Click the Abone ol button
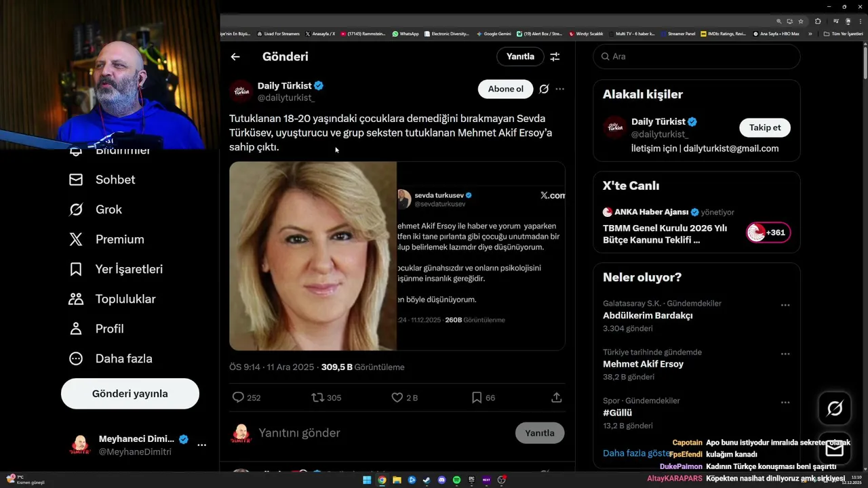The height and width of the screenshot is (488, 868). click(505, 89)
